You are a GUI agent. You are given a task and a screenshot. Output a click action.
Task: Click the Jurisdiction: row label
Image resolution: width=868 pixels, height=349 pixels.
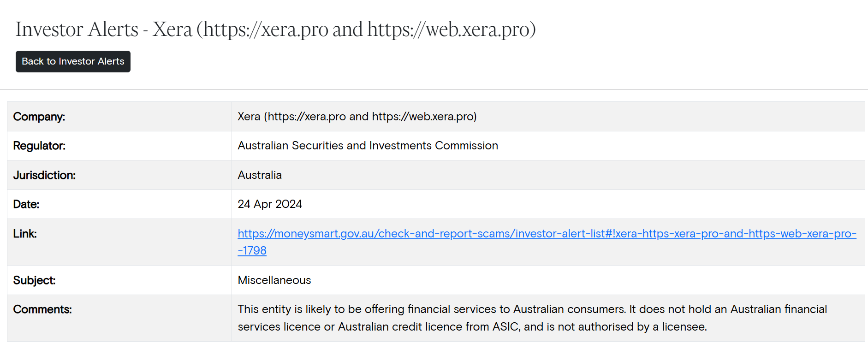(x=44, y=175)
